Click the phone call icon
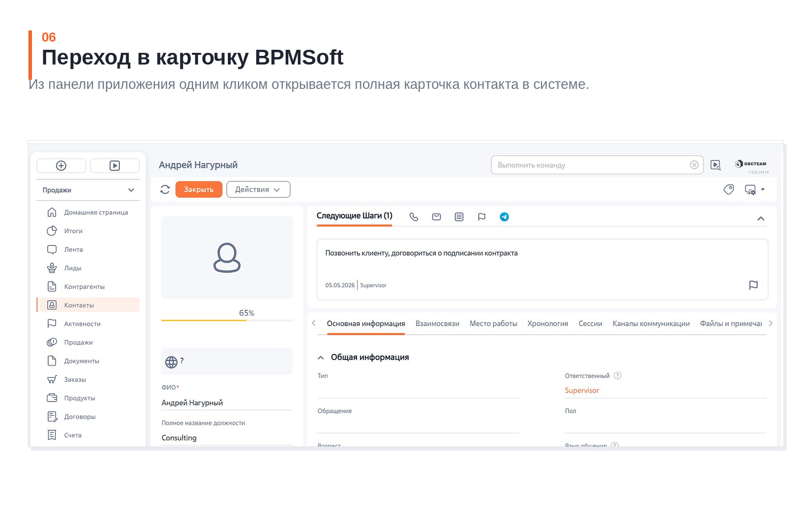The image size is (812, 508). [414, 217]
